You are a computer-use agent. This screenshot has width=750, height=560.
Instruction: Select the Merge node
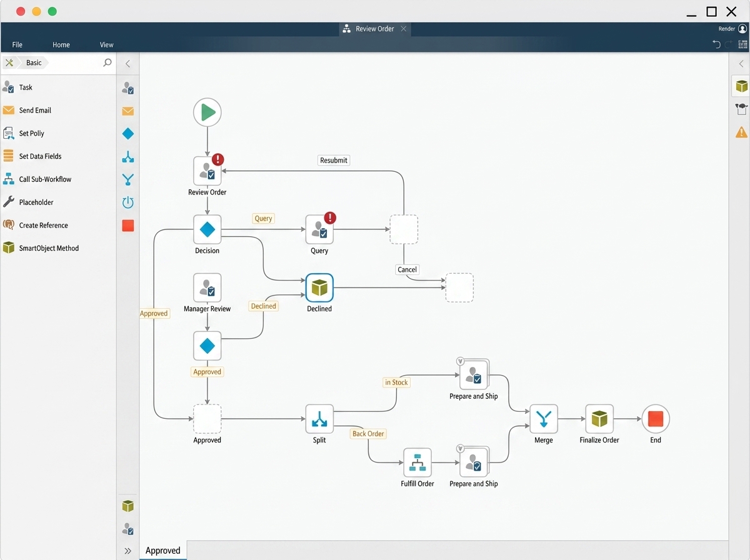(x=544, y=419)
